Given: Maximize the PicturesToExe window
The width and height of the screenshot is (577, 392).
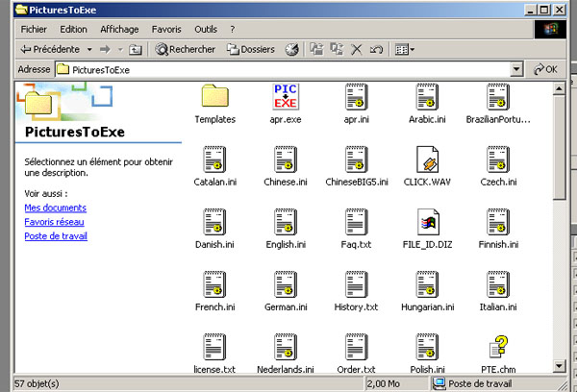Looking at the screenshot, I should tap(544, 10).
